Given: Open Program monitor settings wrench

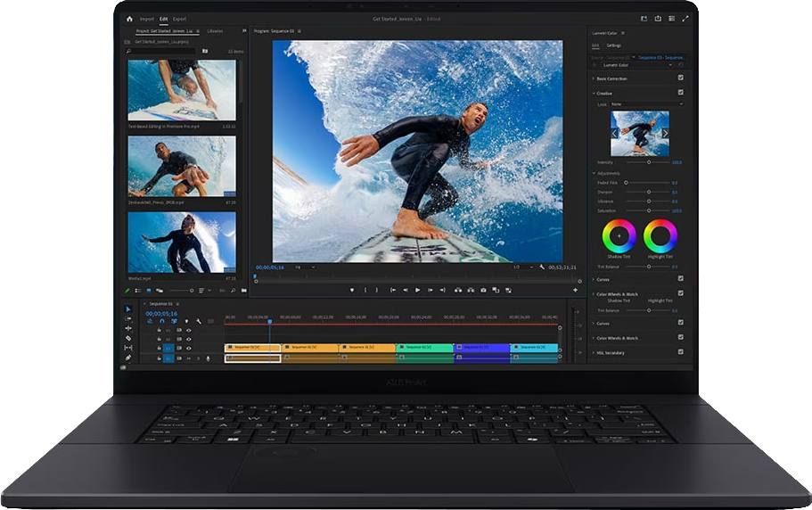Looking at the screenshot, I should coord(542,267).
